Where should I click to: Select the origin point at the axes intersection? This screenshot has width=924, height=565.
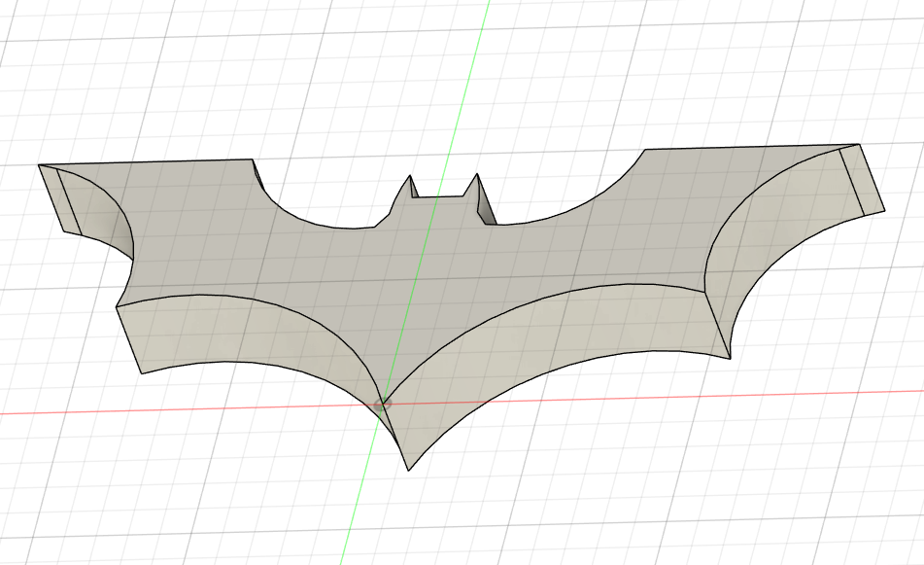click(x=382, y=405)
